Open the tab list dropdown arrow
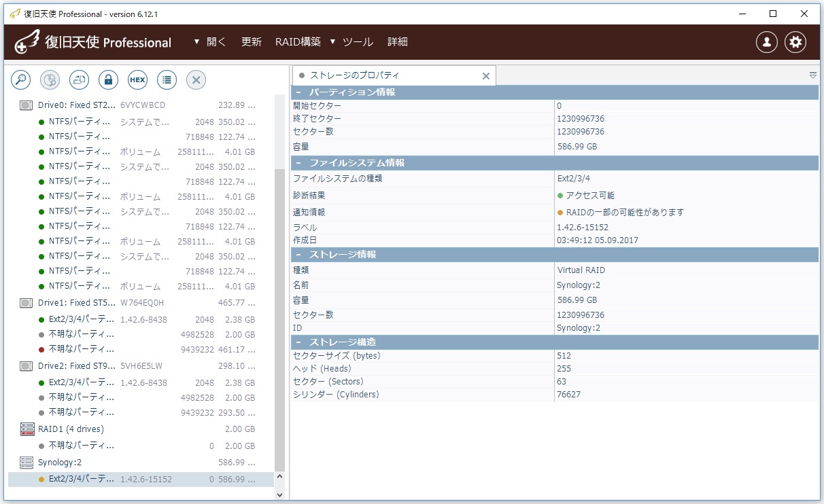824x504 pixels. [x=813, y=75]
